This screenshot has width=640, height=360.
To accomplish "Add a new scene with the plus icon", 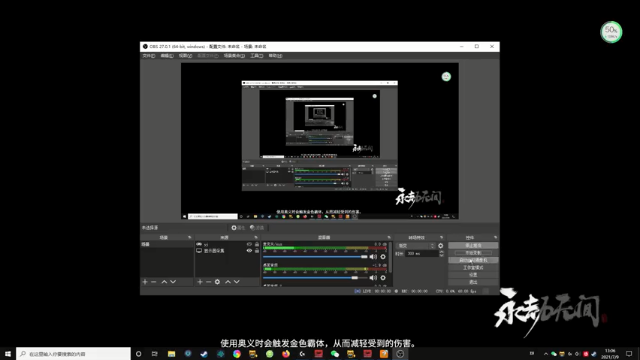I will (145, 282).
